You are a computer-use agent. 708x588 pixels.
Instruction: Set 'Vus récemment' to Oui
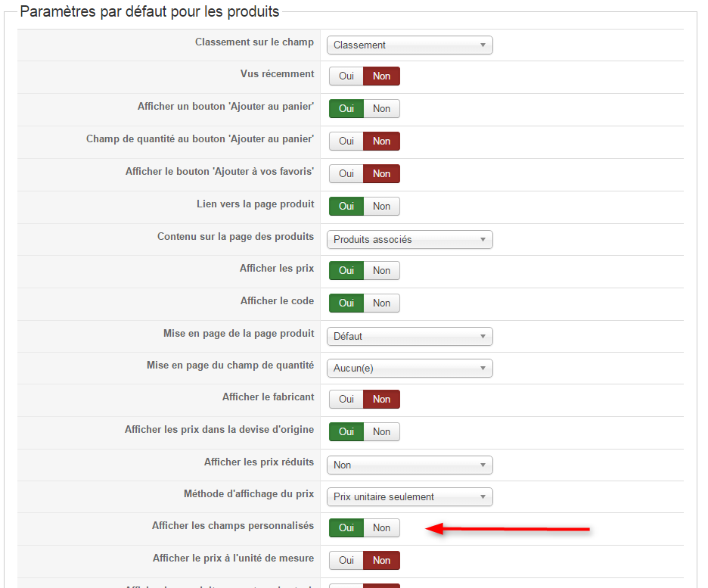(346, 76)
